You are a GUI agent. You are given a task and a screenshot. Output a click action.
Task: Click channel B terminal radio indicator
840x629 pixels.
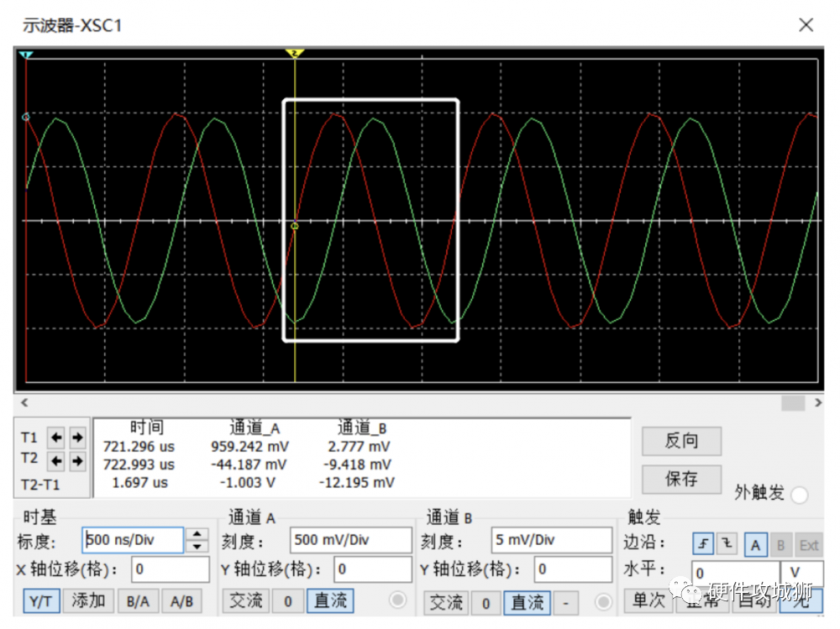[603, 601]
